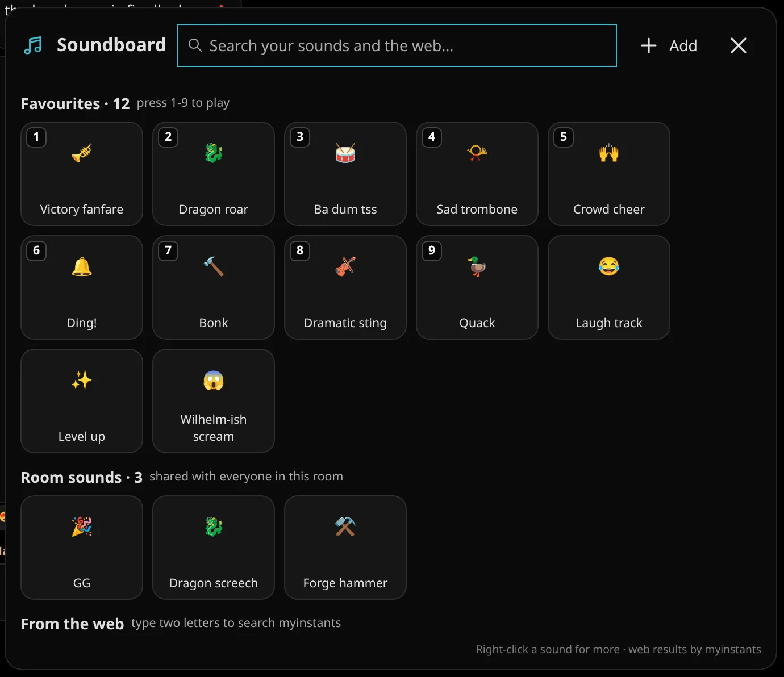
Task: Click the Soundboard title text
Action: pyautogui.click(x=111, y=45)
